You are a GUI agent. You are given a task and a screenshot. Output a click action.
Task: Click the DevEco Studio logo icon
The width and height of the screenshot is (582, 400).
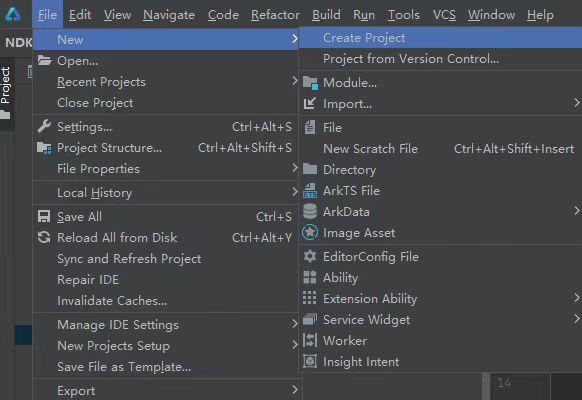click(x=13, y=14)
